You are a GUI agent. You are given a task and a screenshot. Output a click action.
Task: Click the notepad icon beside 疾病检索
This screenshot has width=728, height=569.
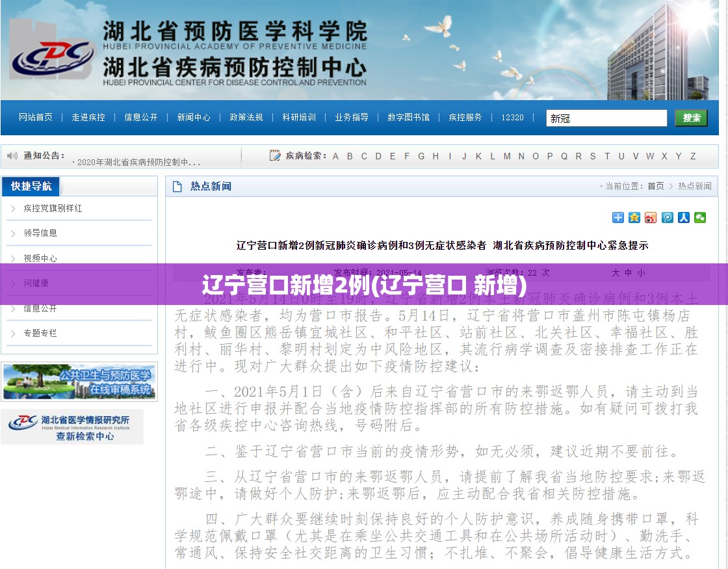click(x=275, y=155)
